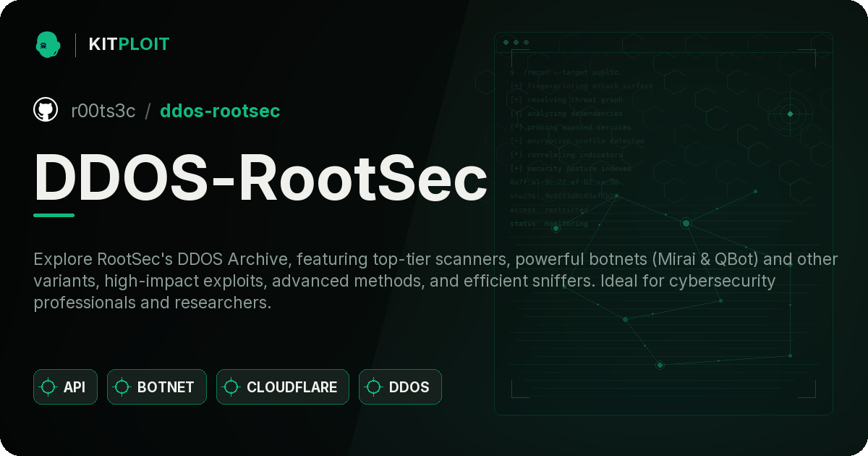Screen dimensions: 868x456
Task: Select the CLOUDFLARE tag
Action: (x=283, y=387)
